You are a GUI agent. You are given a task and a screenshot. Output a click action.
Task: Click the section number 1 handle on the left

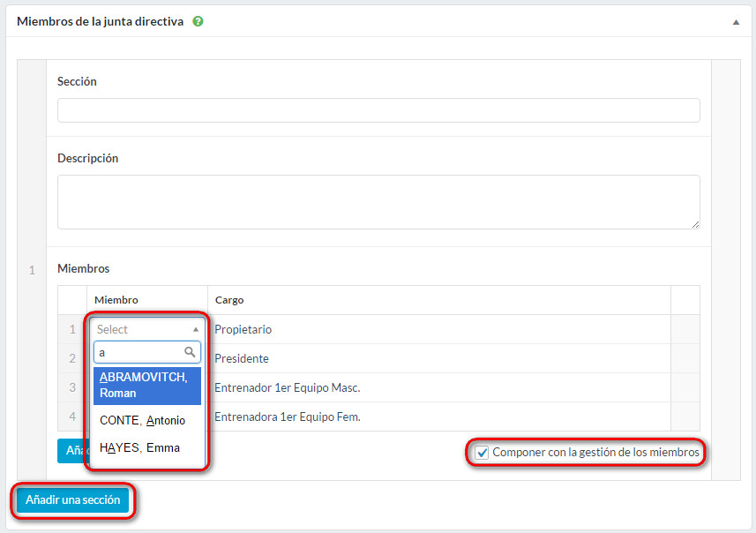(32, 270)
